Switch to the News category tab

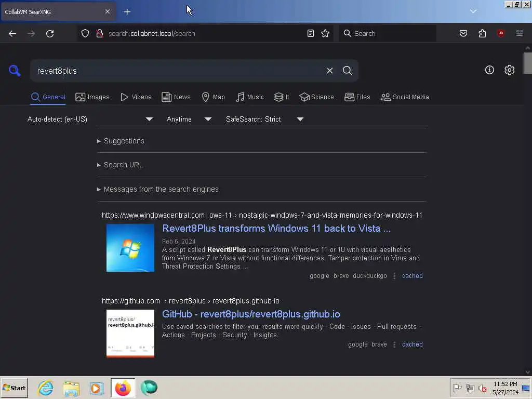(x=176, y=97)
